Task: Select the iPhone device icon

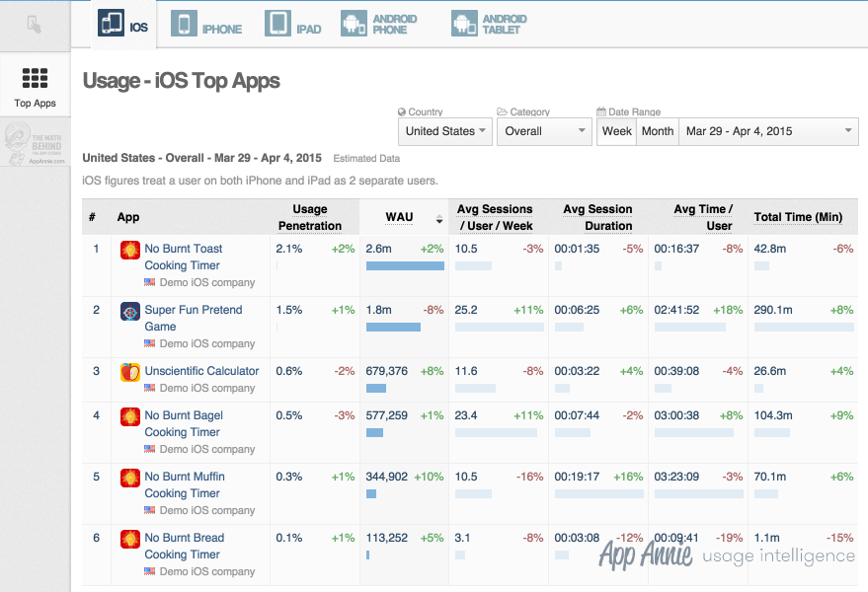Action: pos(184,24)
